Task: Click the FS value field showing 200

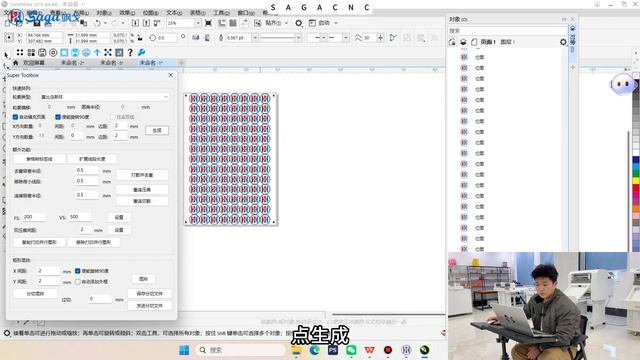Action: pos(33,217)
